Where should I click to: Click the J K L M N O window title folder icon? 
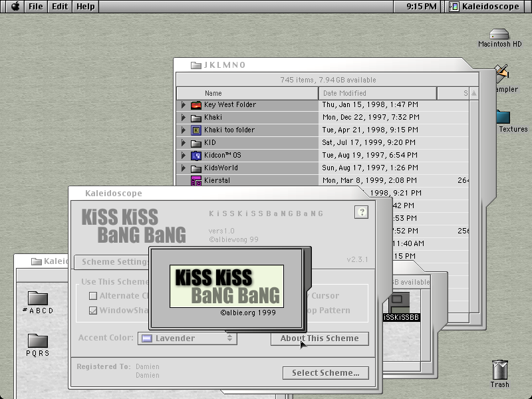point(196,65)
